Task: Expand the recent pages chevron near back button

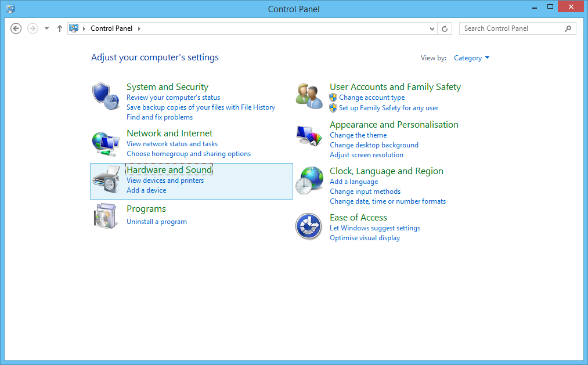Action: pyautogui.click(x=46, y=28)
